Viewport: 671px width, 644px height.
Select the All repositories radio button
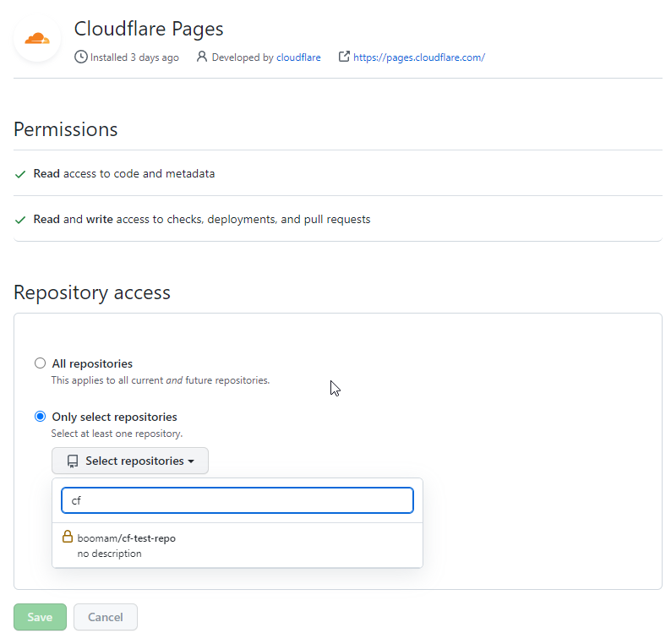40,363
